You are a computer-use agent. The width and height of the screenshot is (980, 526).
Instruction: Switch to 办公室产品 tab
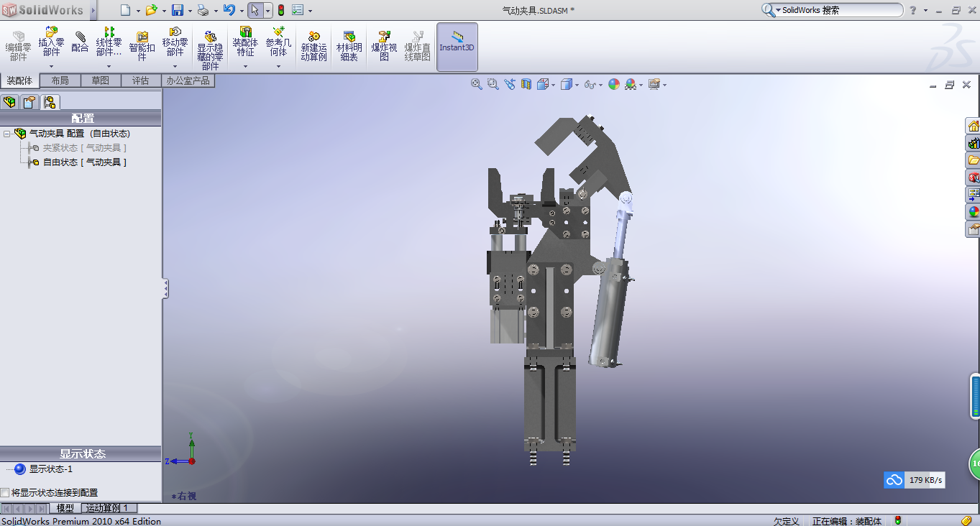(188, 80)
